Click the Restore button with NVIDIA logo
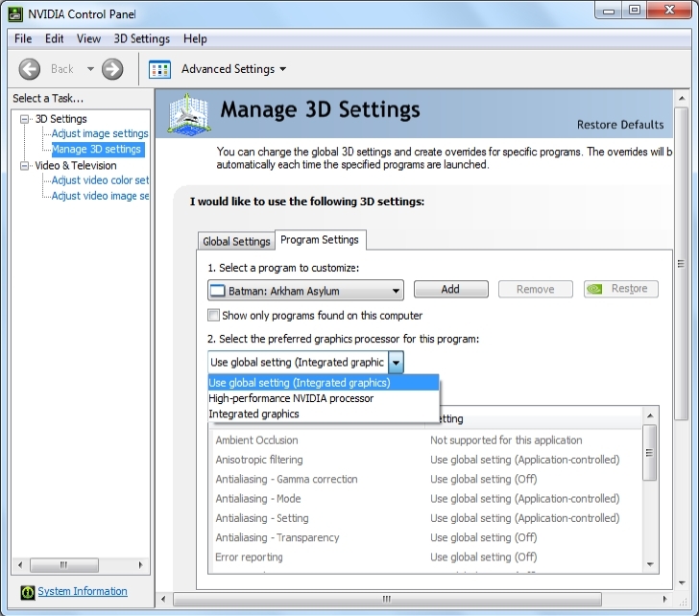 pyautogui.click(x=621, y=289)
